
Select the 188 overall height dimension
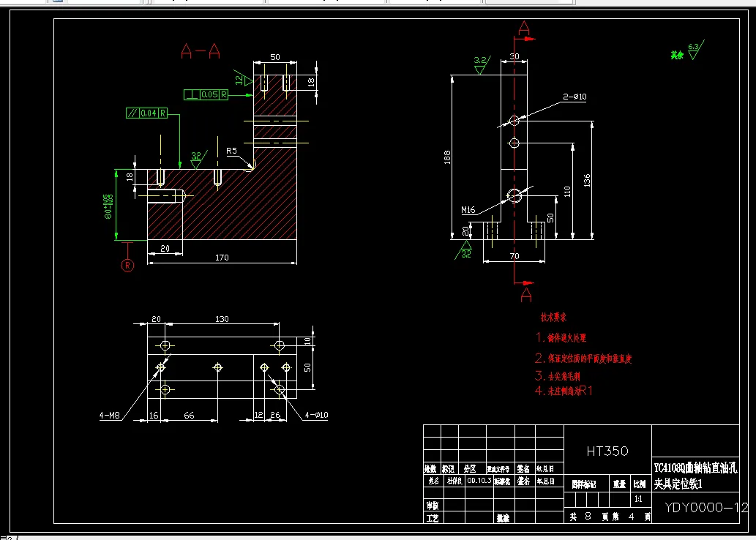tap(447, 157)
